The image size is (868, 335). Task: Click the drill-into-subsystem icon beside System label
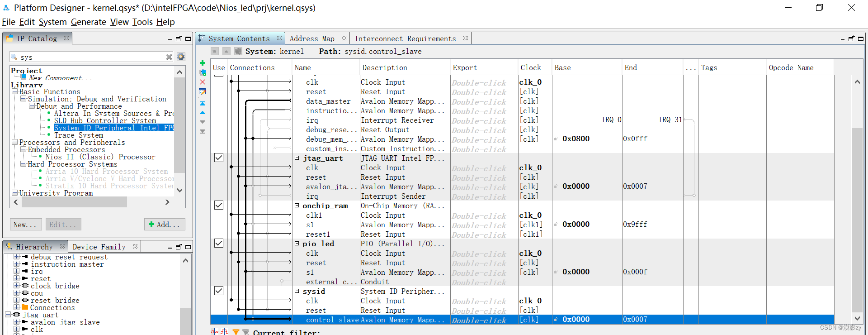coord(238,51)
